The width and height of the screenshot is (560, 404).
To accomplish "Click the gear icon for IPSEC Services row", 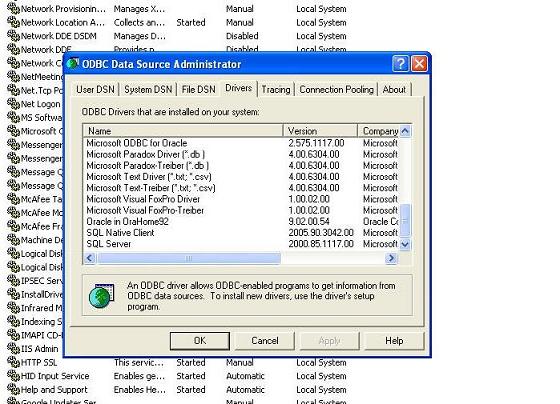I will 13,281.
